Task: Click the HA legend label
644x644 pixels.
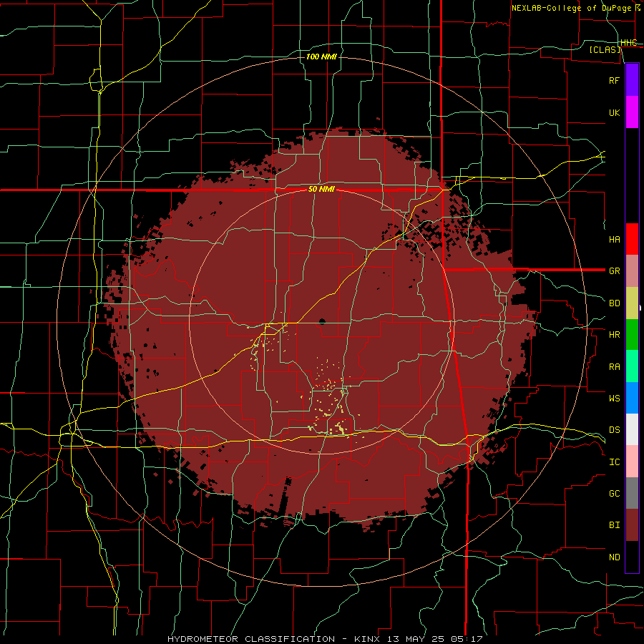Action: pos(614,239)
